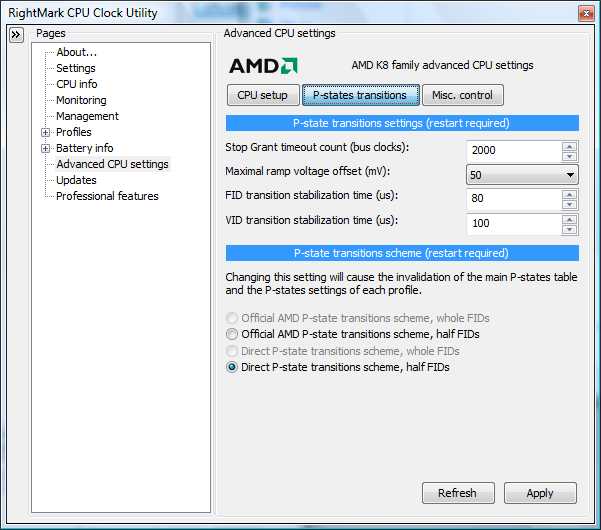Open the Professional features page

coord(107,196)
